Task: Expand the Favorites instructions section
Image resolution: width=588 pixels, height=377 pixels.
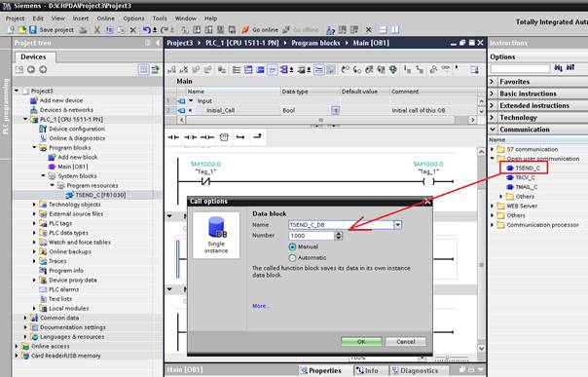Action: [493, 82]
